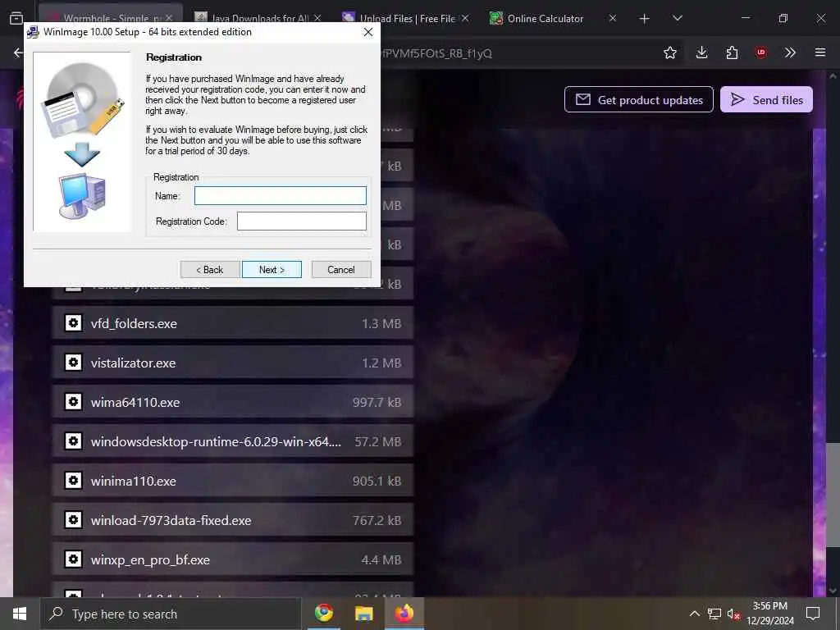
Task: Click Get product updates button
Action: coord(638,99)
